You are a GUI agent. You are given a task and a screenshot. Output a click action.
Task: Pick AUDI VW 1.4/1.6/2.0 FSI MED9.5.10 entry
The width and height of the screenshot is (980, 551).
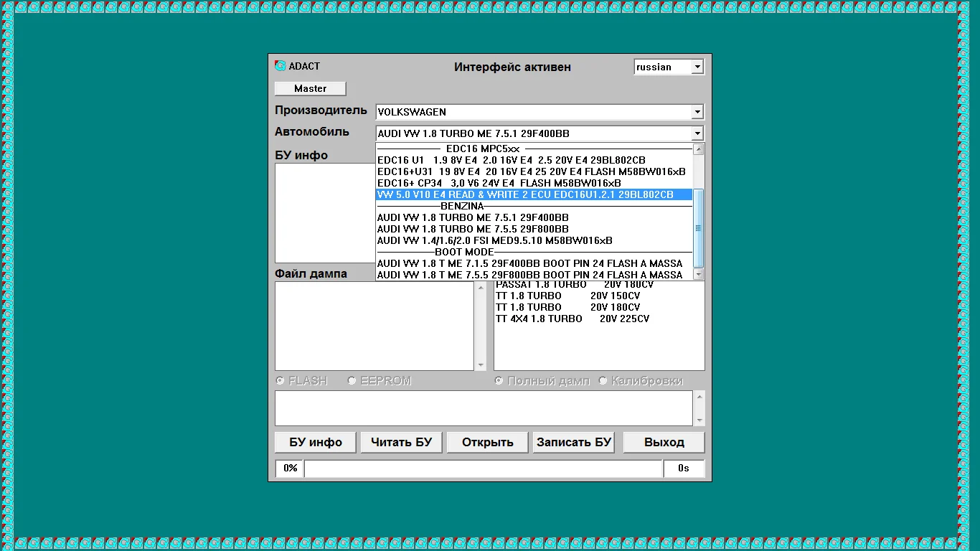coord(534,240)
